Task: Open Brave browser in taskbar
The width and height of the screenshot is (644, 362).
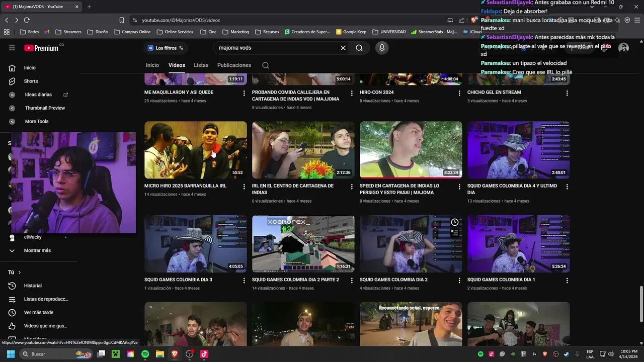Action: coord(175,354)
